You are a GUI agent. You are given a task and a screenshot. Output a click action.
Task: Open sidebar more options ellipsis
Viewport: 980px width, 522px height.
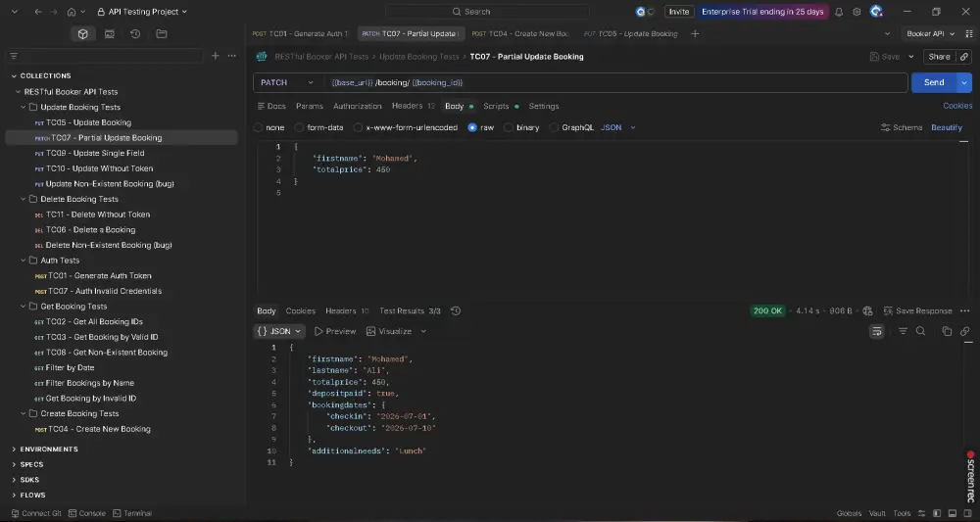(x=232, y=56)
